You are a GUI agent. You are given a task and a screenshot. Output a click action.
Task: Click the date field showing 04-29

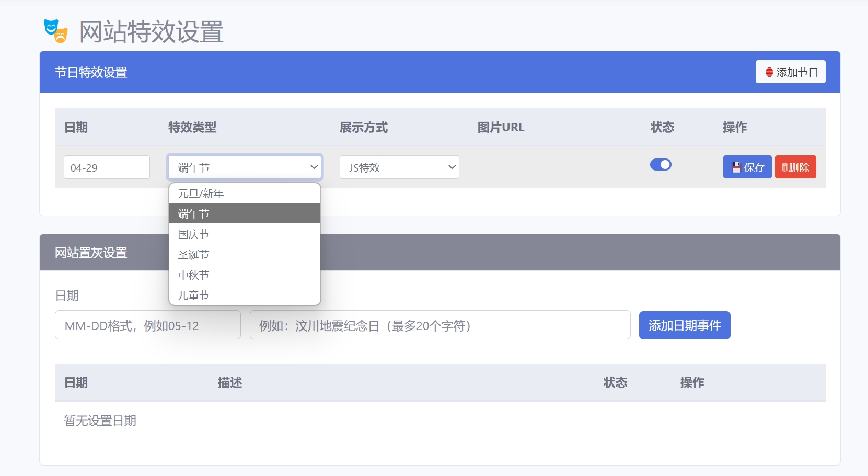(x=107, y=167)
